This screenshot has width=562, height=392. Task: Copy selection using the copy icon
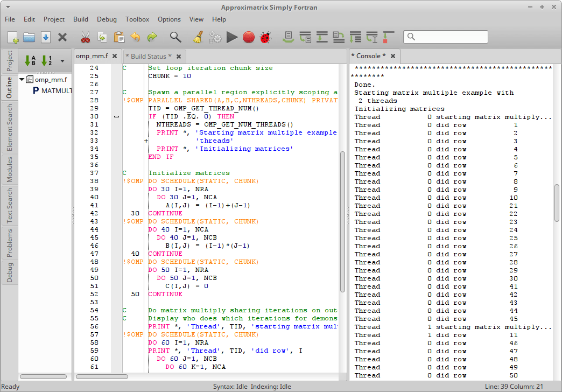102,37
